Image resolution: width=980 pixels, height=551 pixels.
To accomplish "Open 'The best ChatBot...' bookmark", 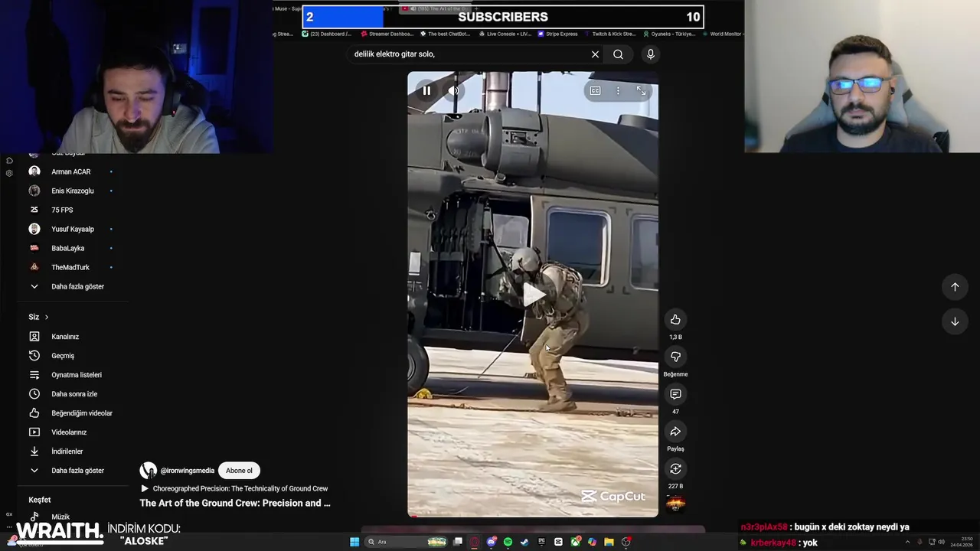I will pos(445,34).
